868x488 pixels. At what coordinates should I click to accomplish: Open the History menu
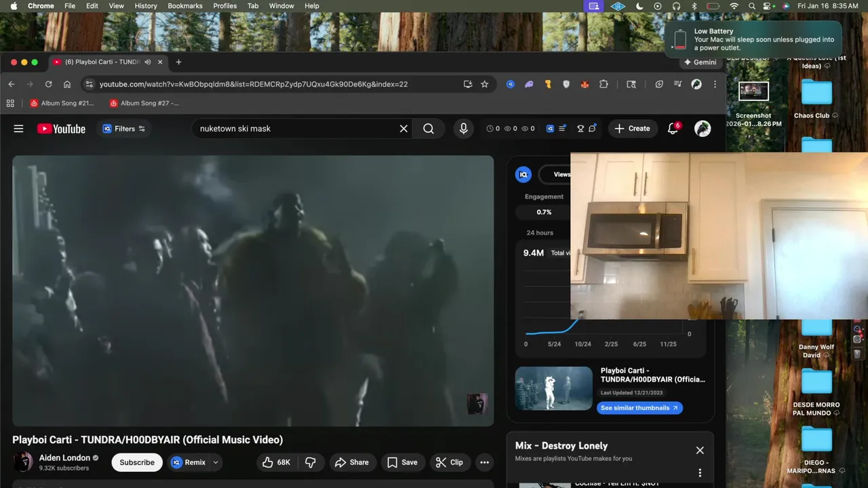point(146,6)
